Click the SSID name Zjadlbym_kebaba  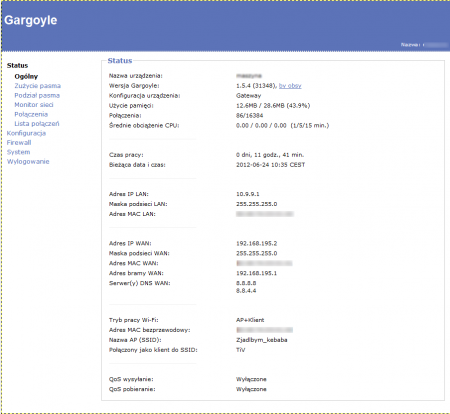[262, 340]
